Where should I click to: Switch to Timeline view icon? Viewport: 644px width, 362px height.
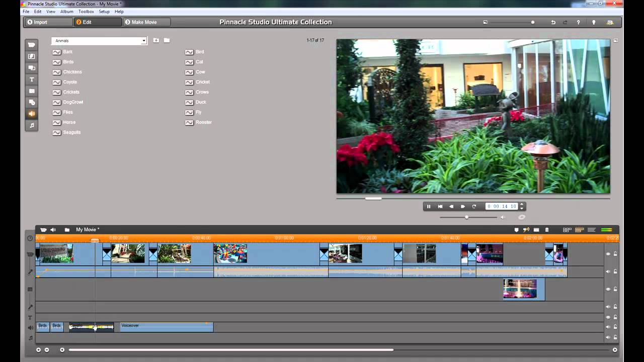pos(579,230)
